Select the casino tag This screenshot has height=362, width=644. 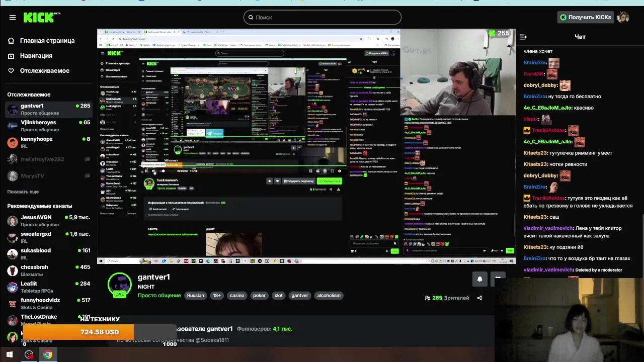237,296
